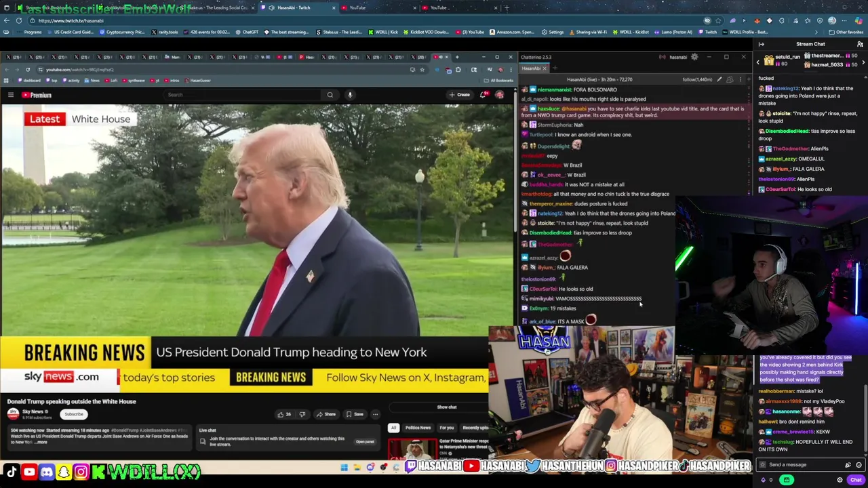Open the Qatar Prime Minister video thumbnail
This screenshot has width=868, height=488.
pyautogui.click(x=412, y=448)
